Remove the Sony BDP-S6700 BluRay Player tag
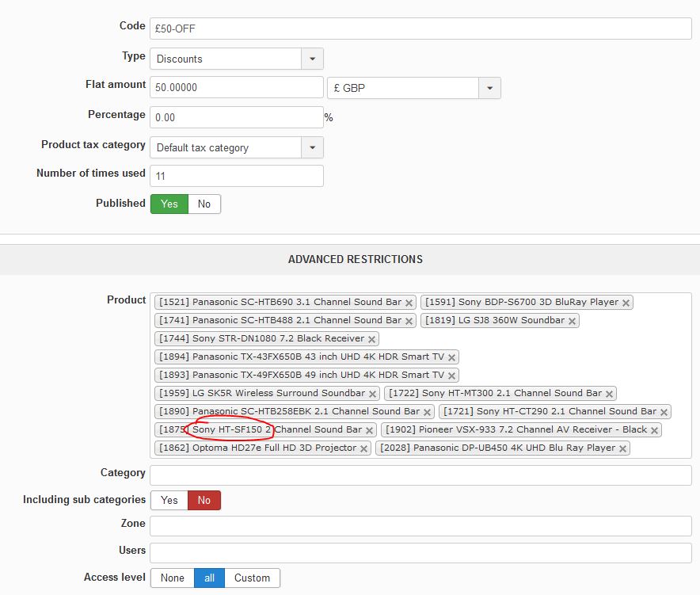This screenshot has height=595, width=700. coord(626,303)
